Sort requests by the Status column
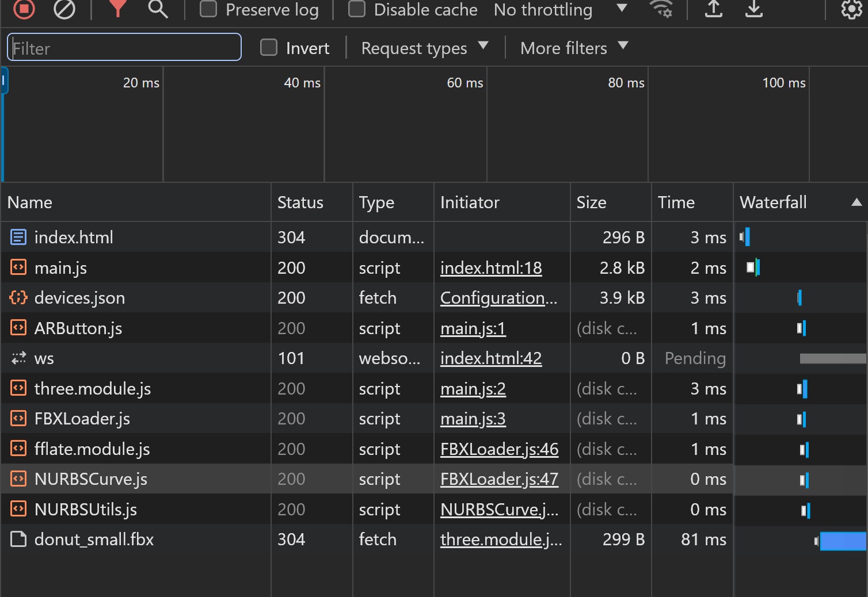This screenshot has height=597, width=868. tap(300, 202)
